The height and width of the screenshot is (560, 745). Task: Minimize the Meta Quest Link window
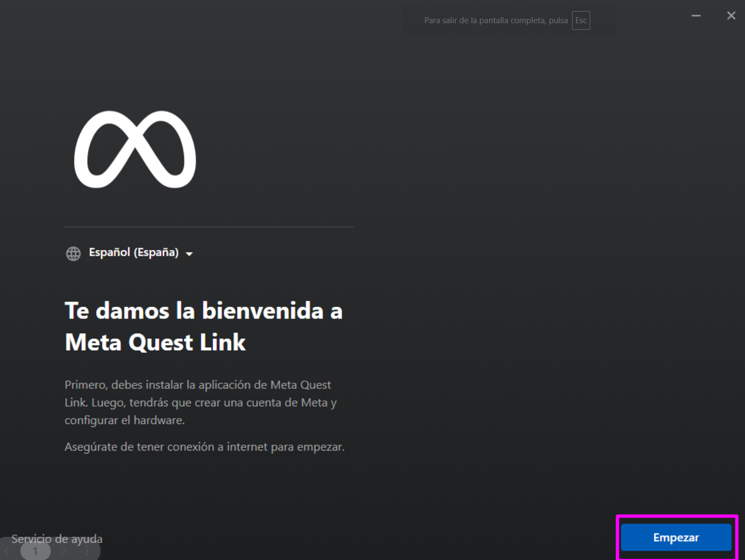696,15
